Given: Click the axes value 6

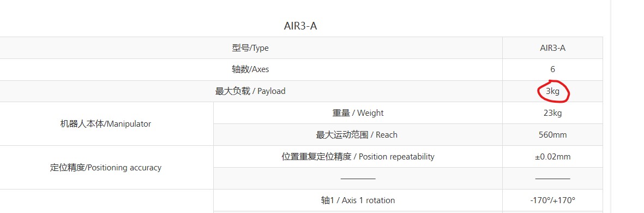Looking at the screenshot, I should tap(552, 69).
